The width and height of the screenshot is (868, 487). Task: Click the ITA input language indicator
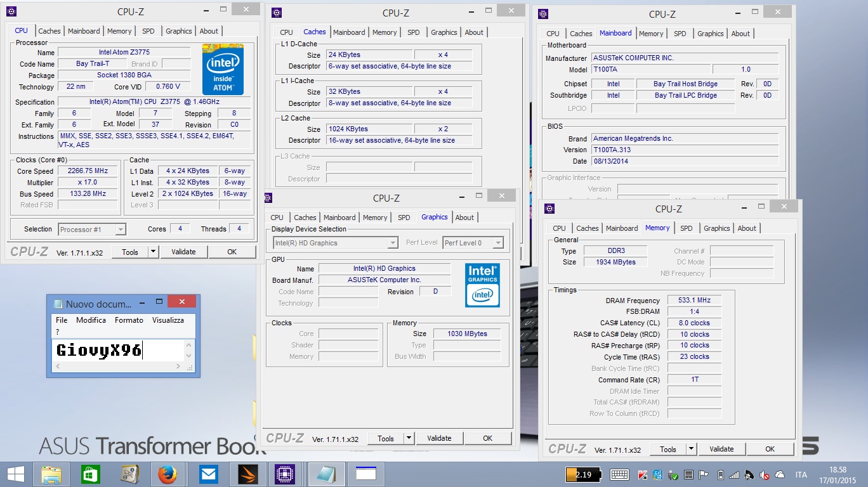point(801,474)
